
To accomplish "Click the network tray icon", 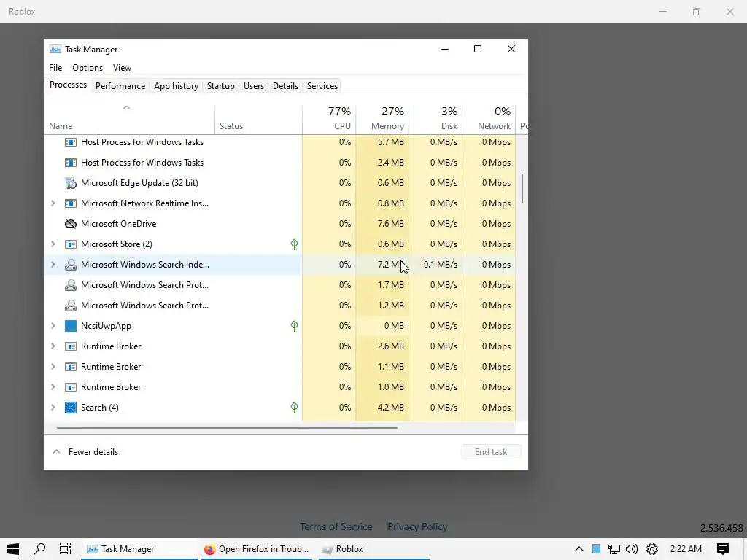I will coord(614,549).
